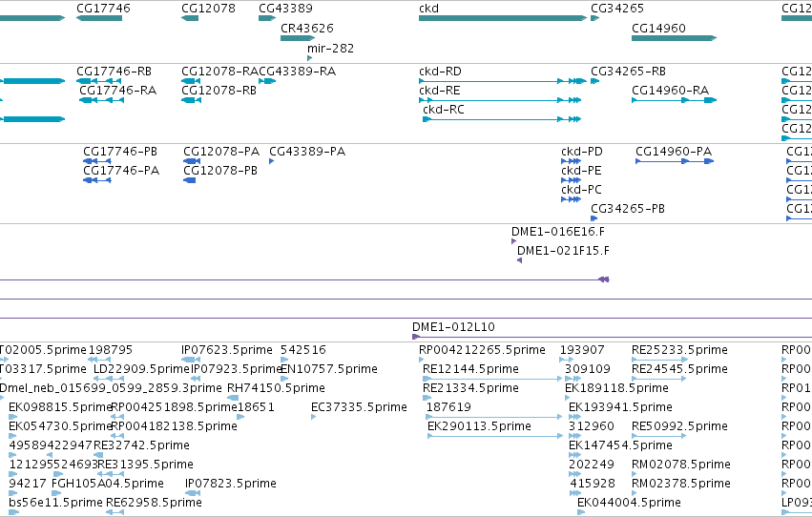Select the CG43389-RA transcript

267,81
